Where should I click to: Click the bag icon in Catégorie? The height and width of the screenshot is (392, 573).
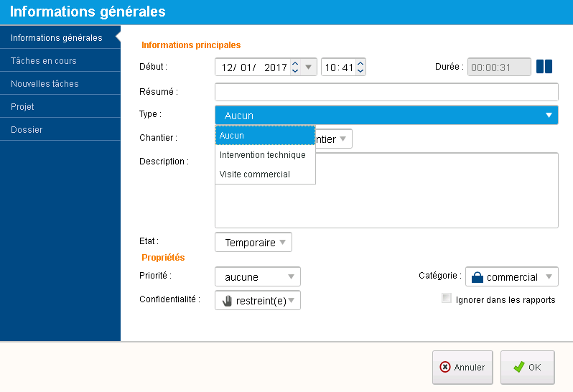pyautogui.click(x=478, y=277)
